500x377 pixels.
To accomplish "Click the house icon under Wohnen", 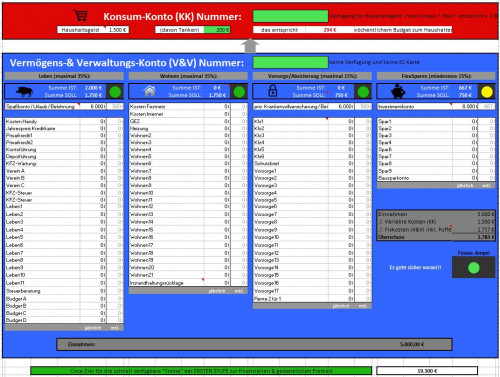I will [x=149, y=91].
